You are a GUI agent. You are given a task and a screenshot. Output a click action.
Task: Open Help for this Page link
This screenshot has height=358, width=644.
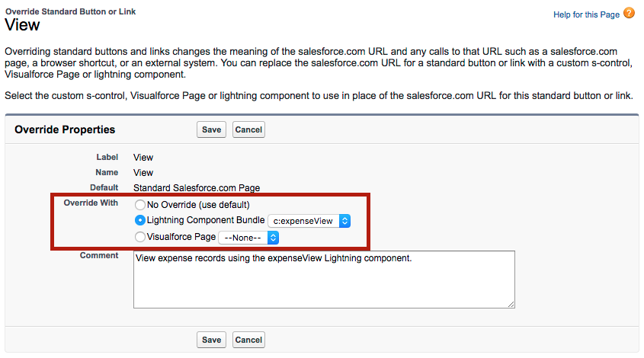click(585, 14)
